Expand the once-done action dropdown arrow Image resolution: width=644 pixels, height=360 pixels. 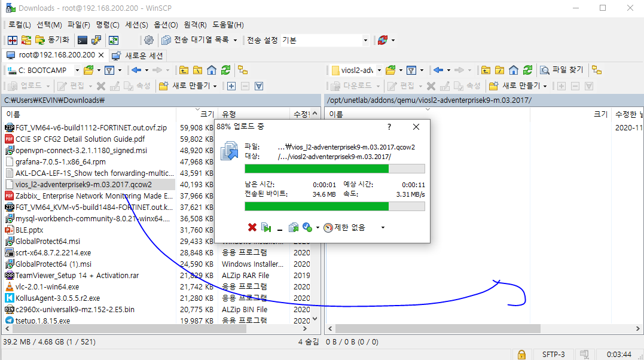pyautogui.click(x=318, y=228)
